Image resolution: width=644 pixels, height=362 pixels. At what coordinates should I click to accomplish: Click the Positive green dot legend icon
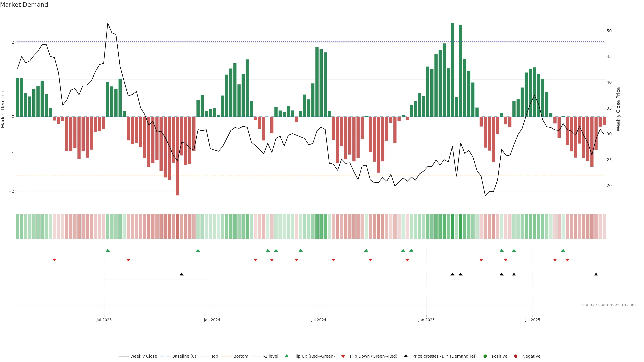(x=485, y=356)
